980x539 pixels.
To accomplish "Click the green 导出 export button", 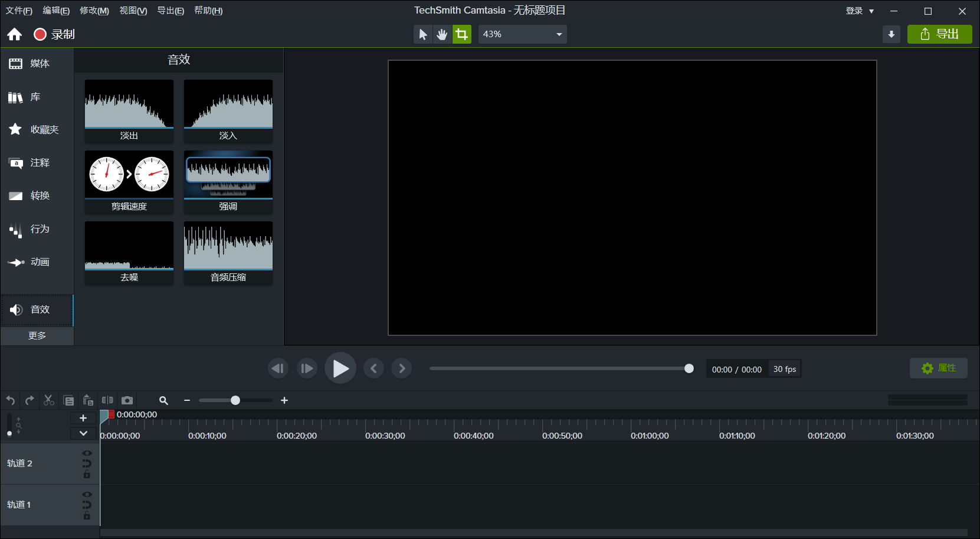I will coord(939,34).
